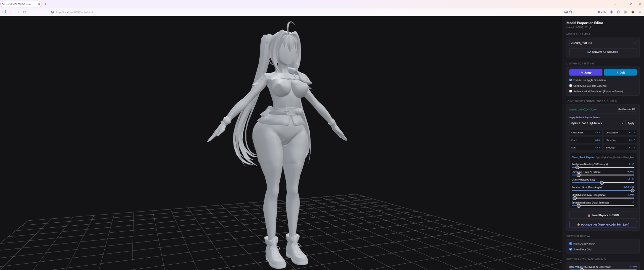Open the browser hamburger menu
Screen dimensions: 644x270
640,12
